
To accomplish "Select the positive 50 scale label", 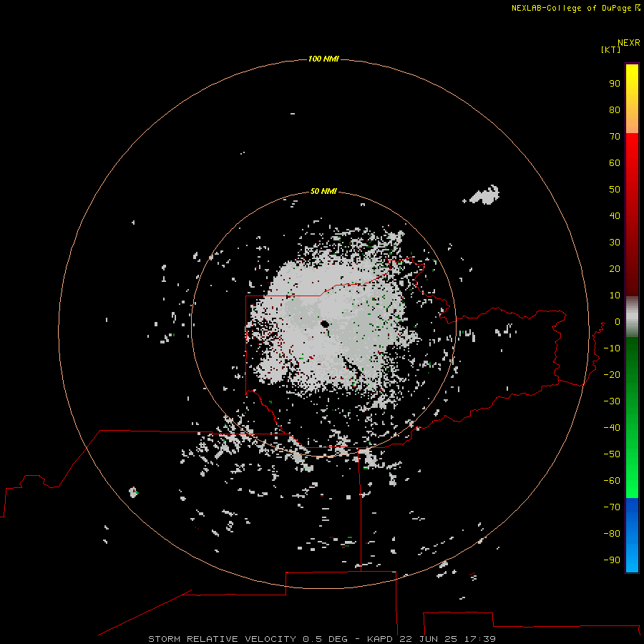I will (615, 190).
